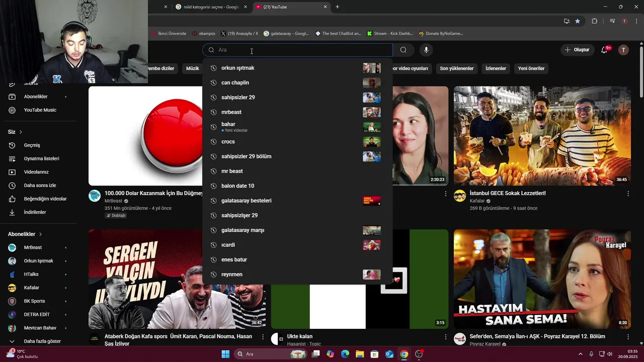The height and width of the screenshot is (362, 644).
Task: Open the Chrome extensions puzzle icon
Action: [595, 21]
